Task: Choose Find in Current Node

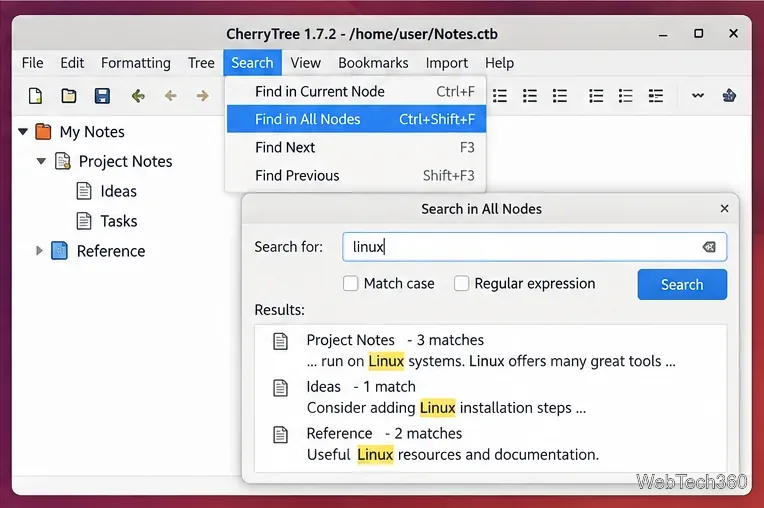Action: [x=356, y=91]
